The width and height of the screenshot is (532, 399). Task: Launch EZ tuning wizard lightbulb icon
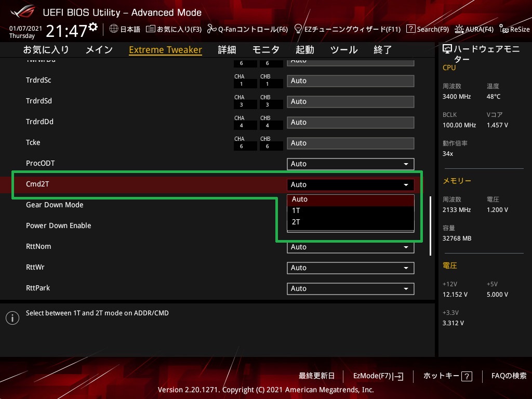(298, 29)
